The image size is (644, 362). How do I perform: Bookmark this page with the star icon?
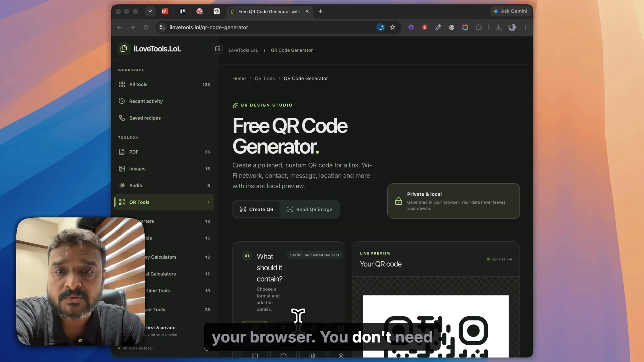tap(393, 27)
